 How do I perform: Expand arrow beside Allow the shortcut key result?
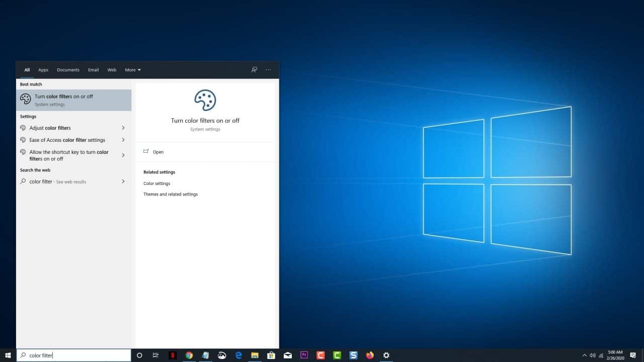coord(123,155)
